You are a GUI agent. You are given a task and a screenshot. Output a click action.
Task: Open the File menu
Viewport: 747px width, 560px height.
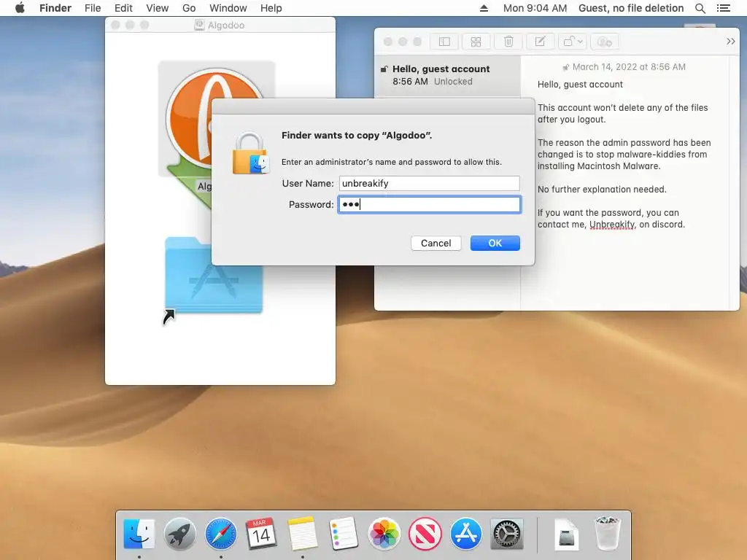(93, 8)
